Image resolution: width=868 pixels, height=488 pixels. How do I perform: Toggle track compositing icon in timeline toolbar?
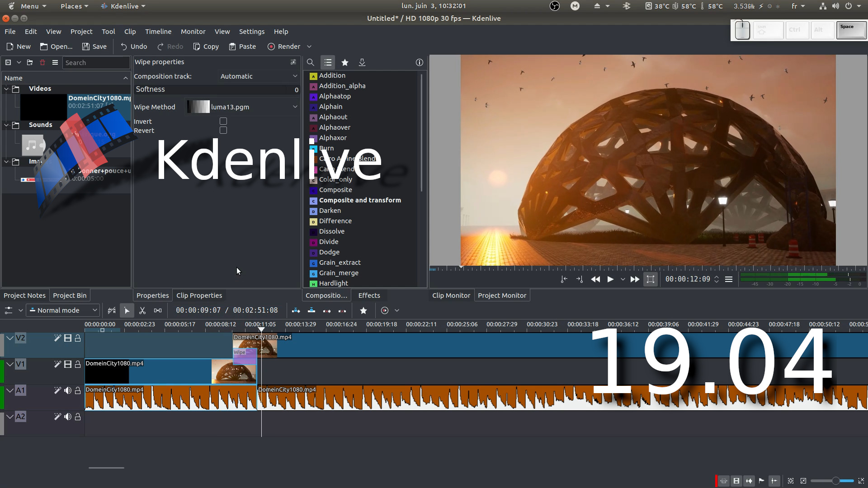tap(112, 310)
